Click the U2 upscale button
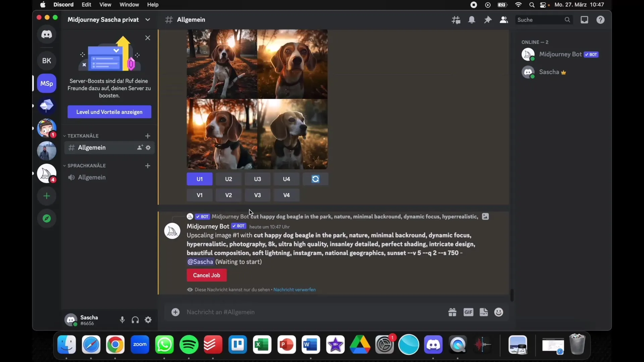This screenshot has height=362, width=644. point(229,179)
